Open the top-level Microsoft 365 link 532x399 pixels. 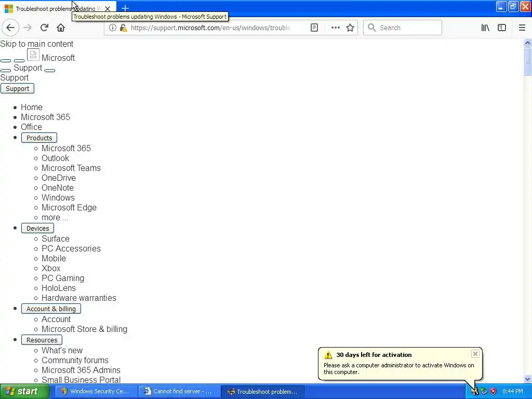[x=45, y=117]
